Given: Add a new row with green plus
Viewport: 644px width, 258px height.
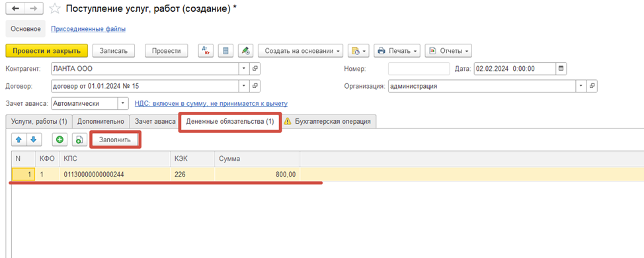Looking at the screenshot, I should (x=60, y=140).
